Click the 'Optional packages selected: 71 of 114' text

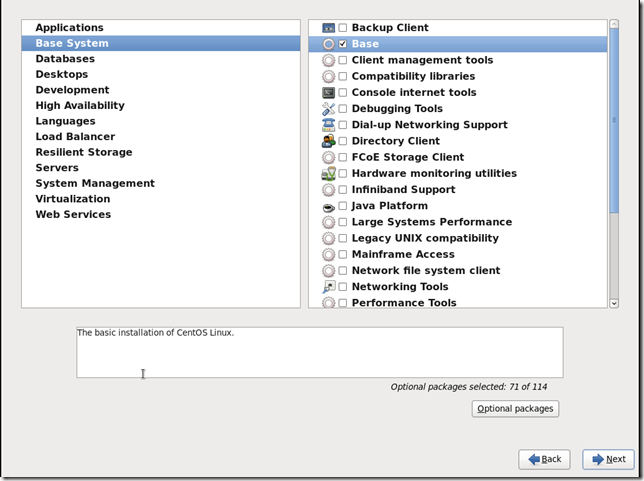(x=469, y=387)
